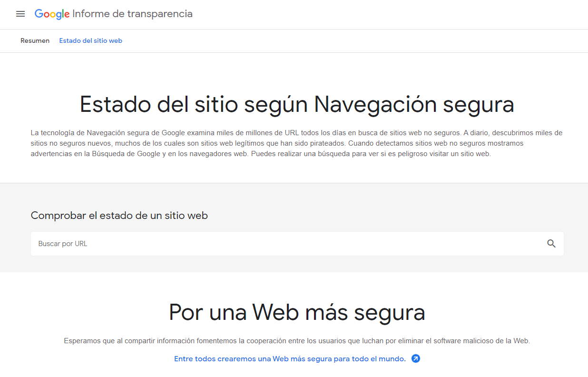
Task: Click the blue arrow circle icon
Action: click(x=416, y=359)
